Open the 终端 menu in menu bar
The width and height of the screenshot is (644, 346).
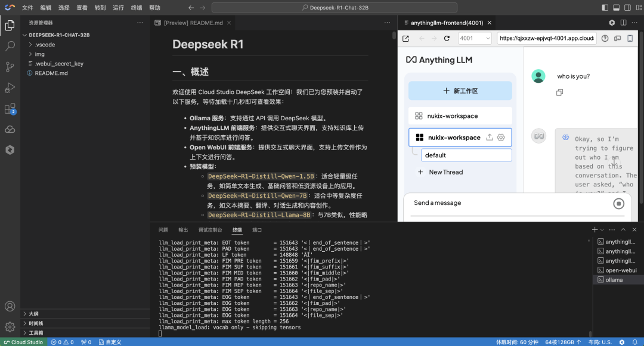pyautogui.click(x=137, y=8)
